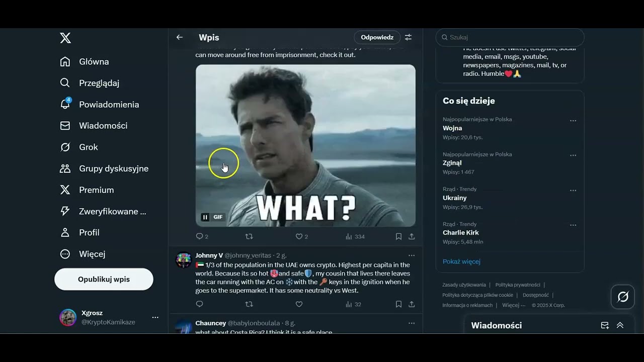Open more options on Chauncey's post
The width and height of the screenshot is (644, 362).
pyautogui.click(x=412, y=323)
